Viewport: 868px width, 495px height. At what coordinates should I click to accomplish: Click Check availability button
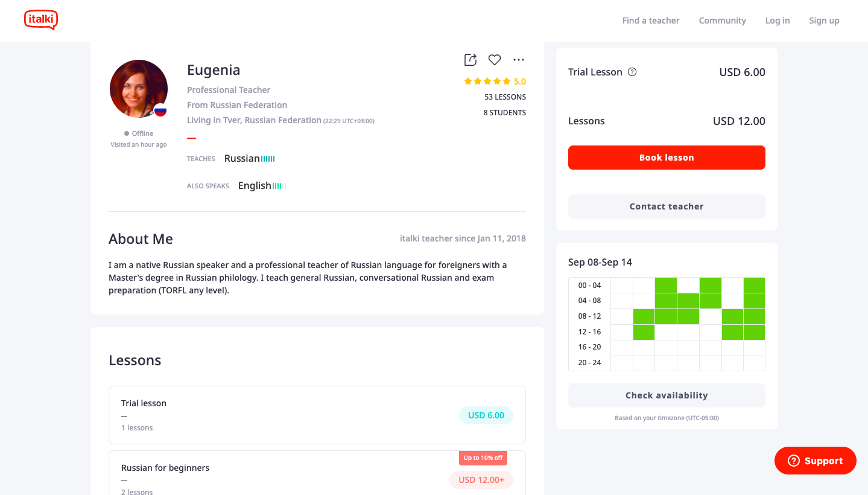[667, 395]
